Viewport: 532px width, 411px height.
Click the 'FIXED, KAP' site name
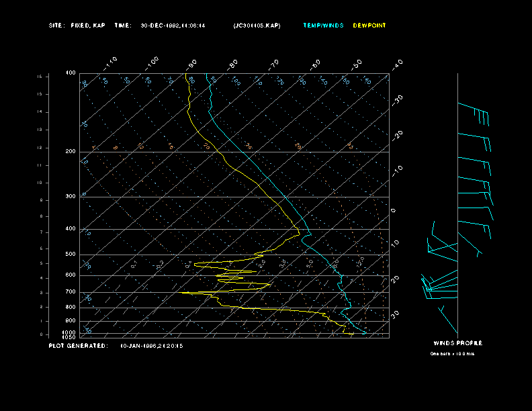click(x=88, y=26)
